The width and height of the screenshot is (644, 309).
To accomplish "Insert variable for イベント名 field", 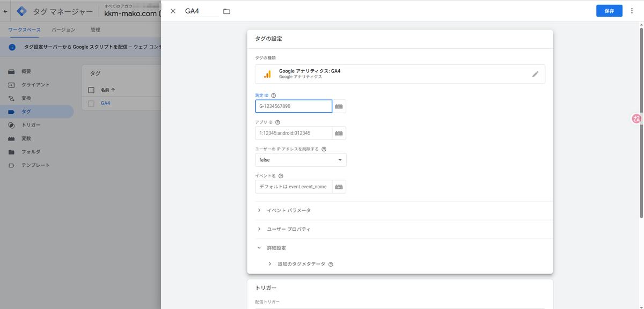I will click(339, 187).
